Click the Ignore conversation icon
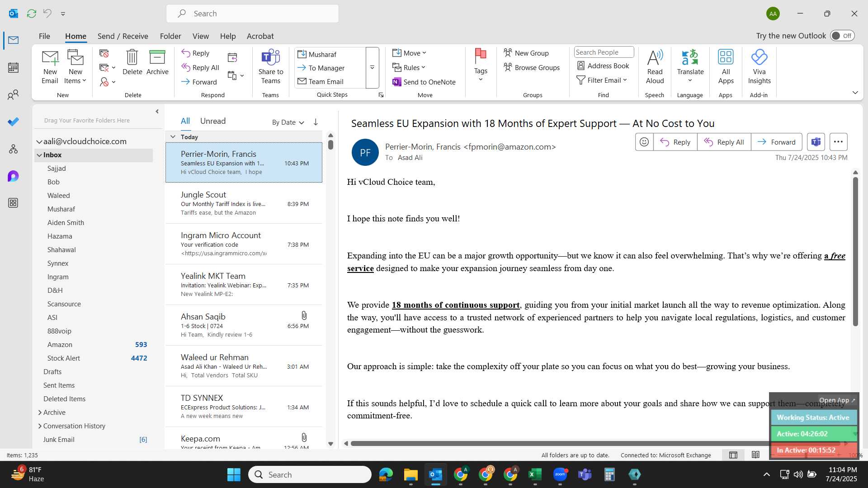The image size is (868, 488). pyautogui.click(x=104, y=54)
